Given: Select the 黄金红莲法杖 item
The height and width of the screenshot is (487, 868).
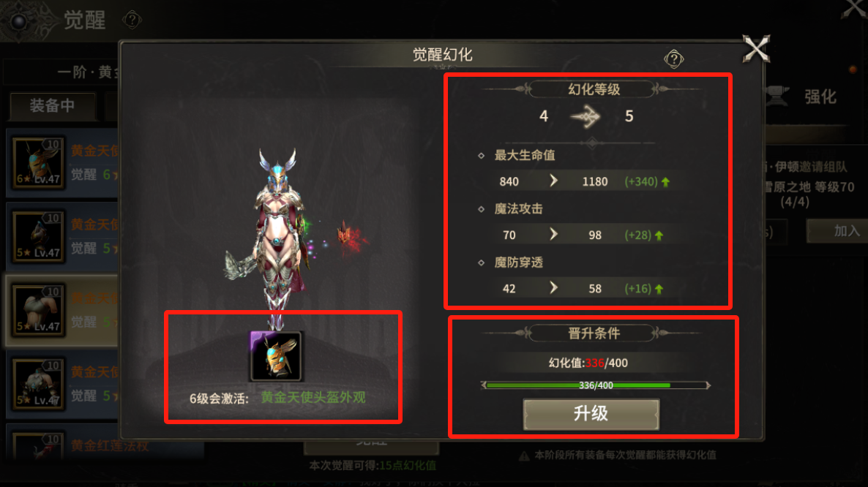Looking at the screenshot, I should click(x=110, y=445).
